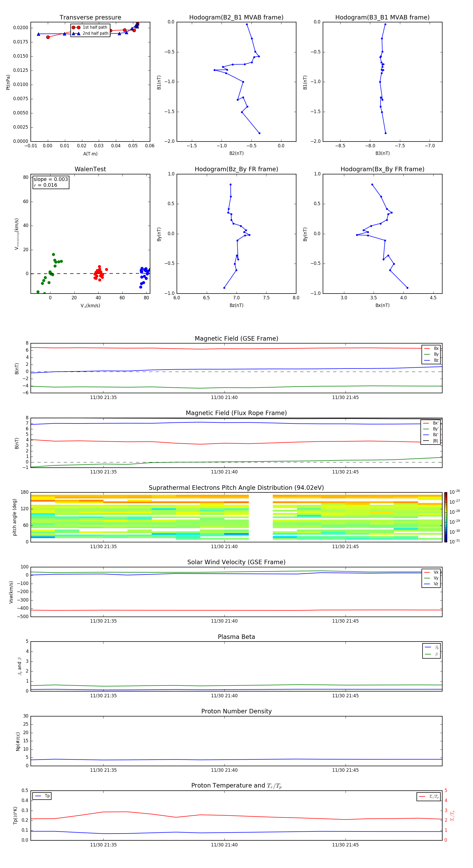The width and height of the screenshot is (473, 868).
Task: Select the colorbar label 10^-26
Action: (x=455, y=492)
